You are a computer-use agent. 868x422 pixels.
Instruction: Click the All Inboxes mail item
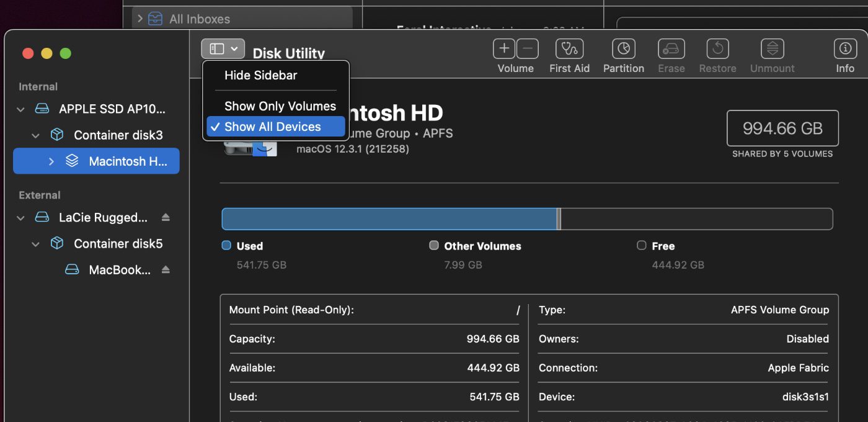click(199, 19)
